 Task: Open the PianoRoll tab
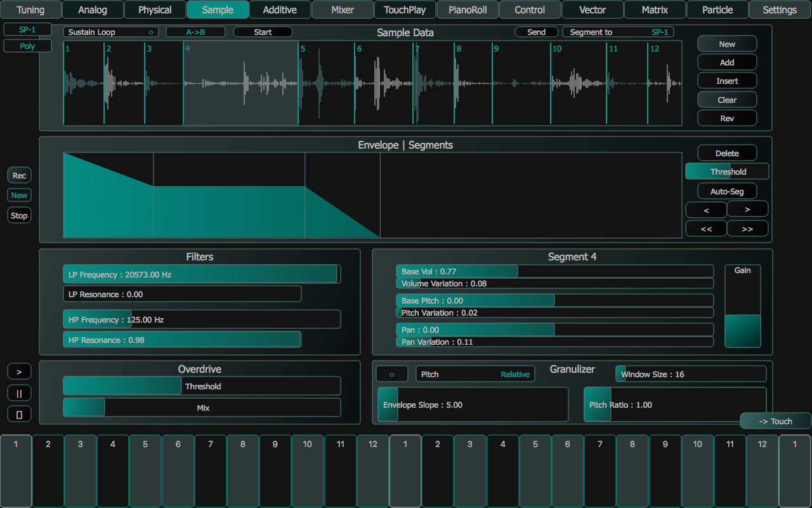point(468,10)
